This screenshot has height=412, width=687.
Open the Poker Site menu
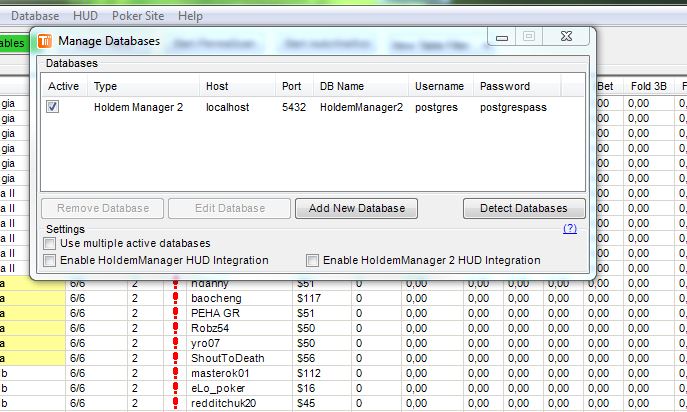coord(138,16)
